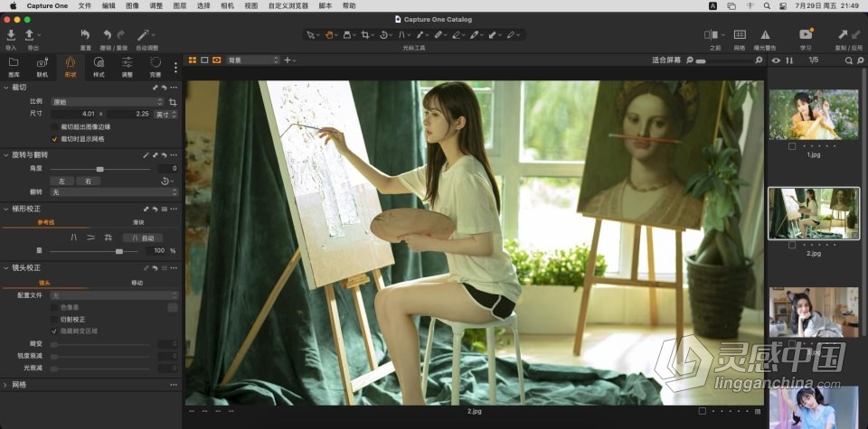The height and width of the screenshot is (429, 868).
Task: Select the pan hand cursor tool
Action: (329, 35)
